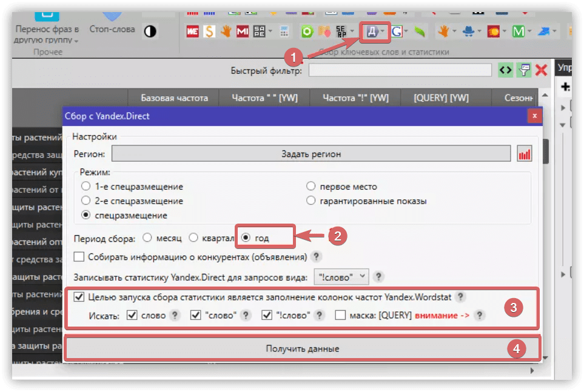This screenshot has height=392, width=584.
Task: Expand dropdown arrow beside SERP icon
Action: [352, 32]
